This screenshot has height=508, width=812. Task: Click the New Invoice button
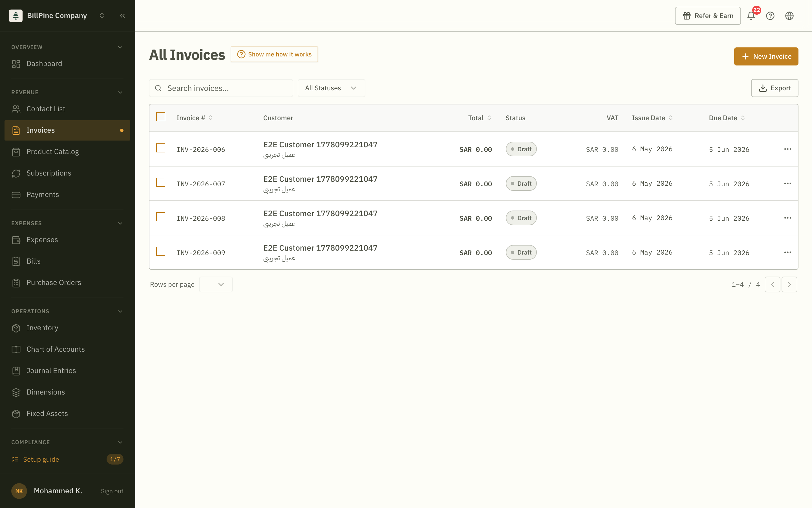click(766, 56)
